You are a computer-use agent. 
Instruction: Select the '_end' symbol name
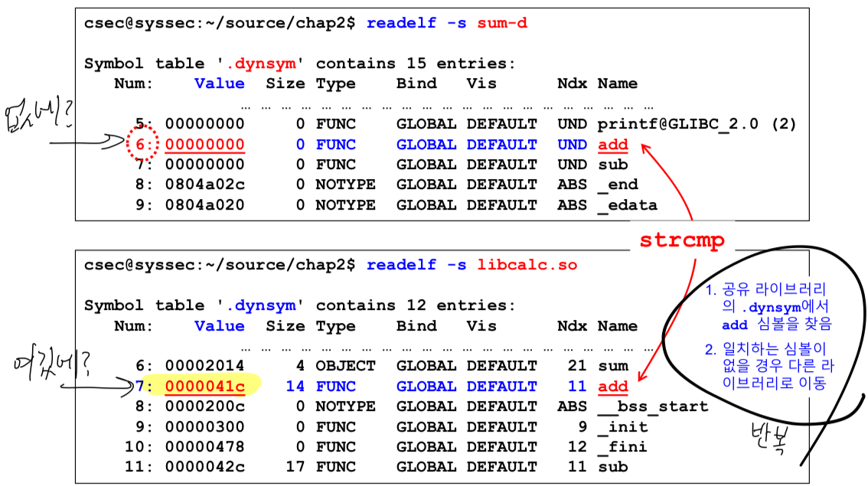point(618,185)
